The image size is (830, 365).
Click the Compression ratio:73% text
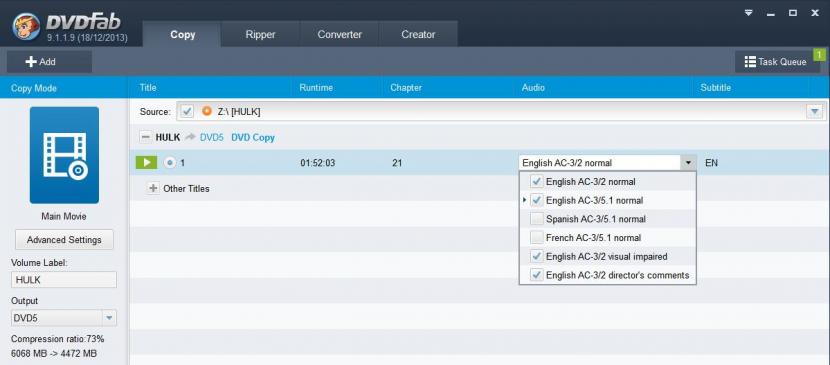58,339
